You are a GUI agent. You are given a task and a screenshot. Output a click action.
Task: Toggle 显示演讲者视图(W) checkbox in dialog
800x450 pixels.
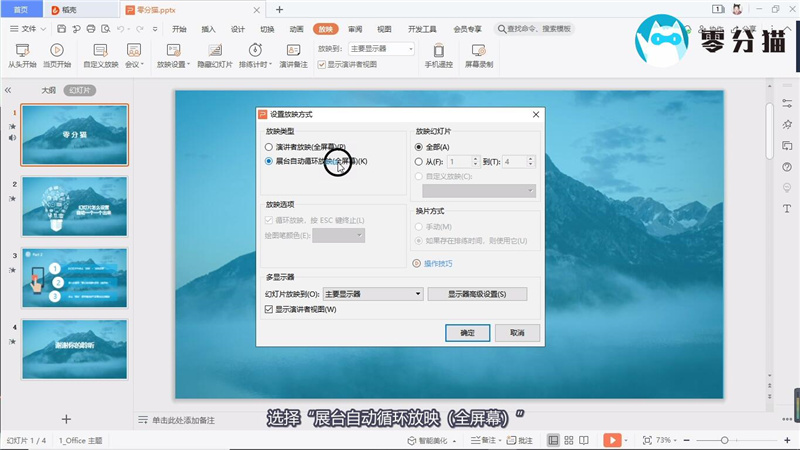point(268,310)
